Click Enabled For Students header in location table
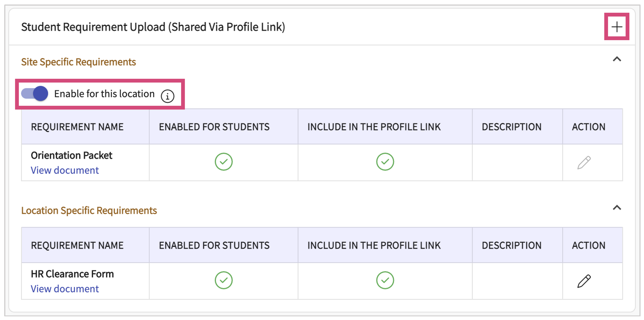Image resolution: width=644 pixels, height=320 pixels. 214,245
